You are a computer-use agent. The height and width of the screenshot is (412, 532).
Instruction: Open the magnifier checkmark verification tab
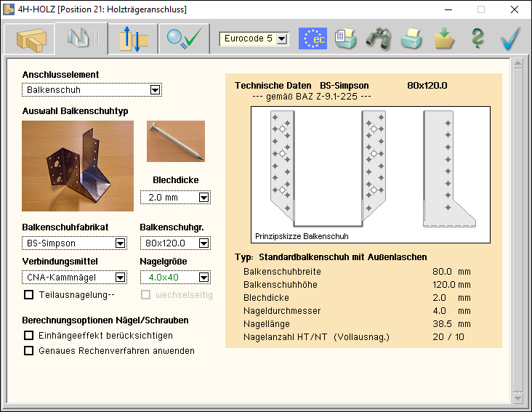(183, 39)
